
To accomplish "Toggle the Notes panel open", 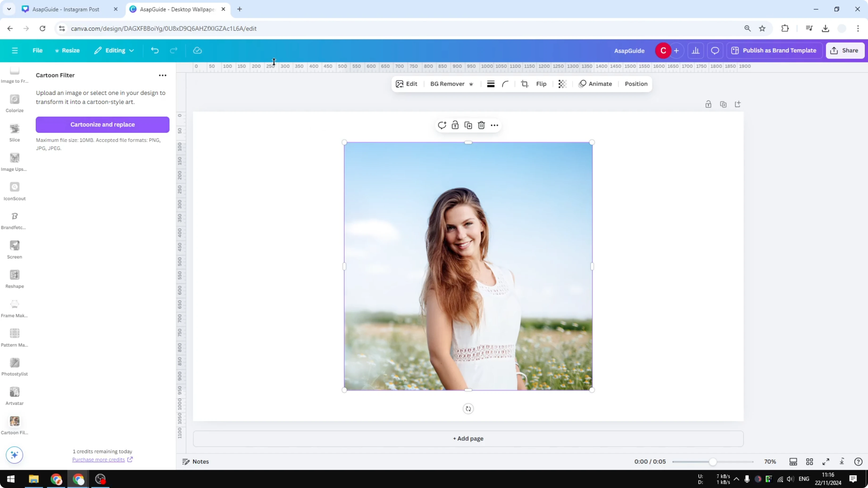I will (196, 461).
